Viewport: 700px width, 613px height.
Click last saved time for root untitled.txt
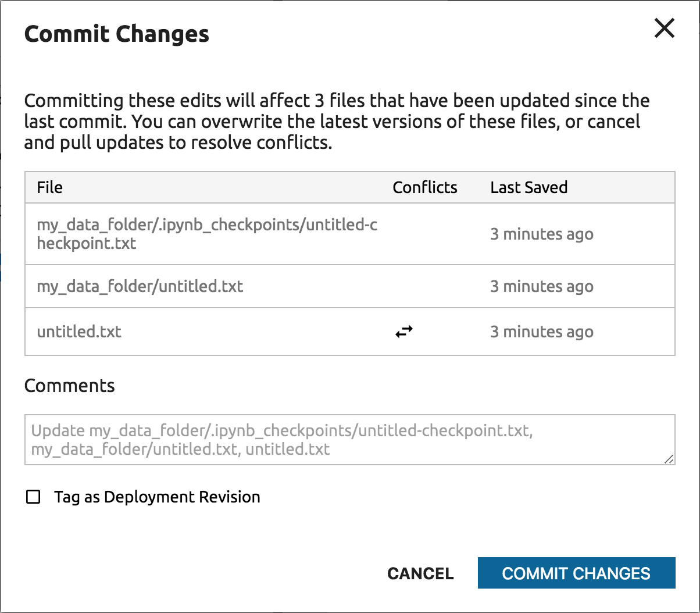(541, 332)
